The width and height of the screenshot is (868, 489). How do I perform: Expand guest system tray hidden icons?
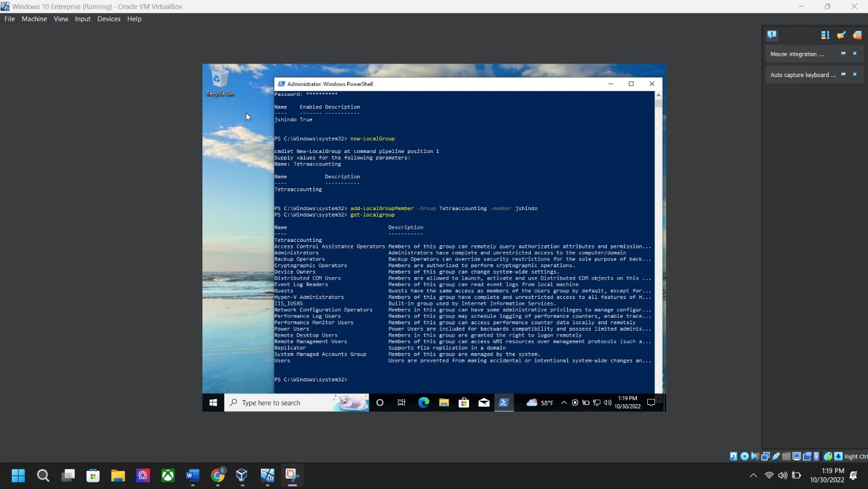click(564, 402)
